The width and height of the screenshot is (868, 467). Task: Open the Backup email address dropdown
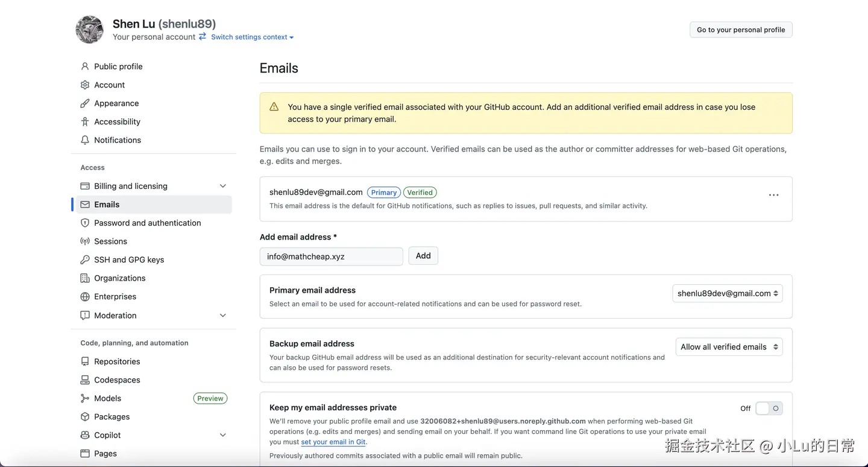click(729, 347)
